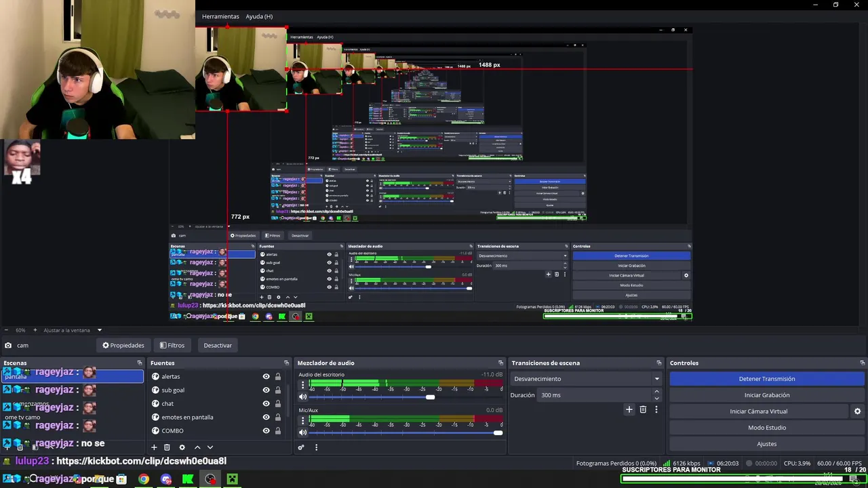The image size is (868, 488).
Task: Hide the COMBO source
Action: tap(266, 430)
